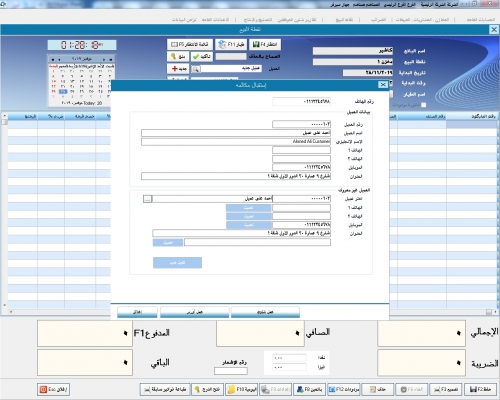
Task: Click the Today: 20 link in calendar
Action: point(82,103)
